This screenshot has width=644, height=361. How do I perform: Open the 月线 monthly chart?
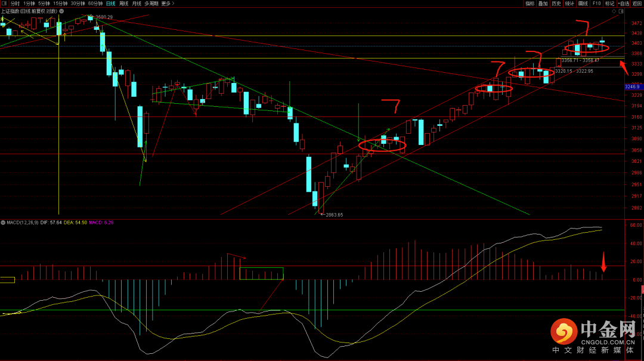click(137, 4)
